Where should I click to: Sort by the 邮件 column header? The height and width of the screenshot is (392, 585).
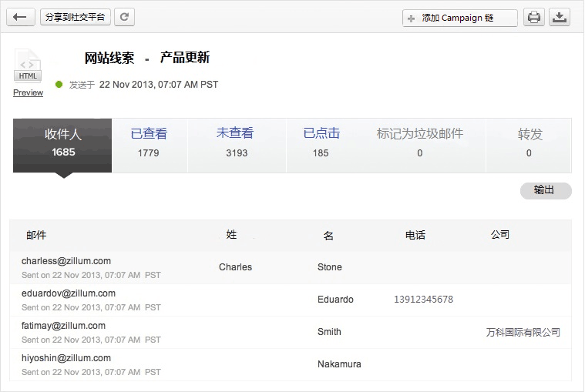(36, 235)
